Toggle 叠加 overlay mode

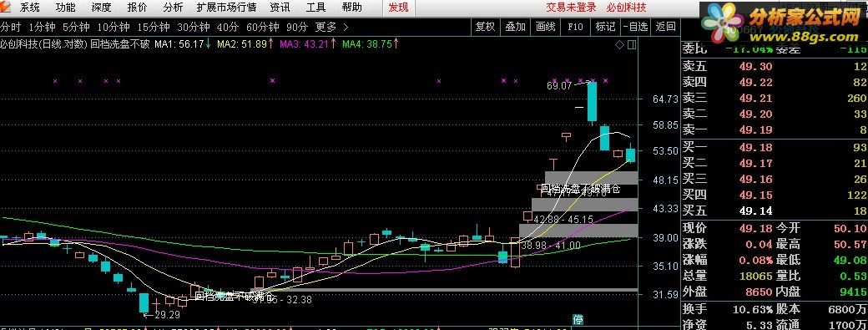click(x=516, y=27)
